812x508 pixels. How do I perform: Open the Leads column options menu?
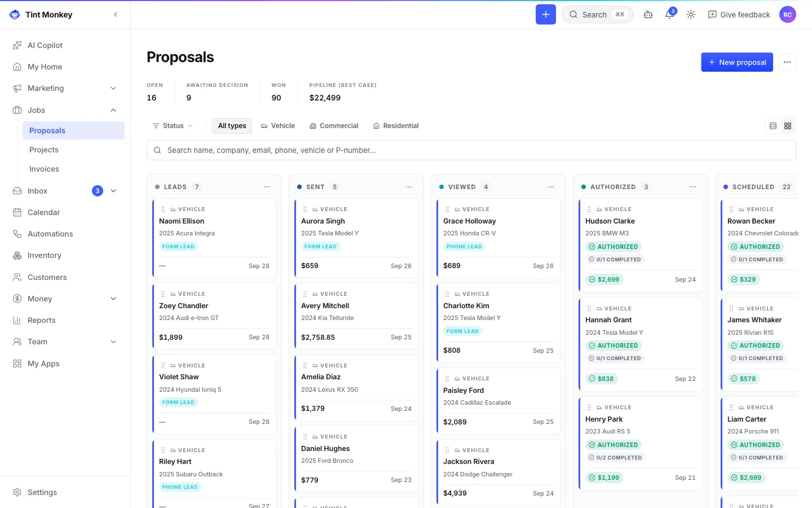click(x=267, y=187)
